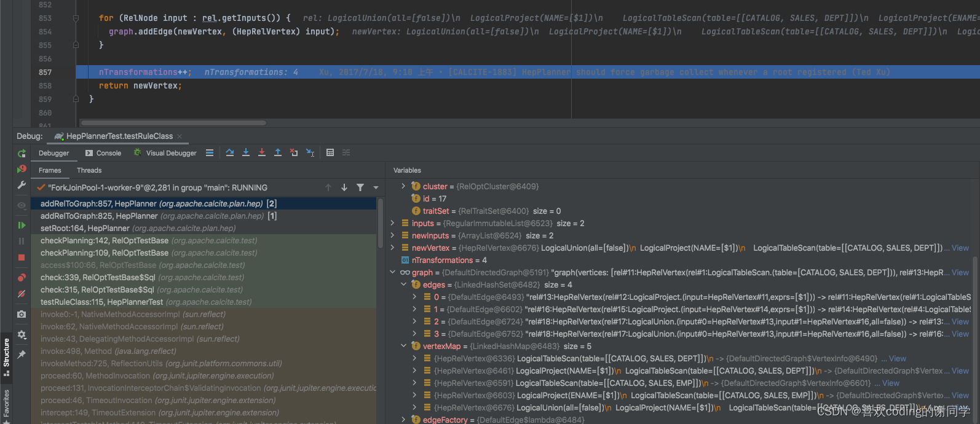Switch to the Threads tab
Image resolution: width=980 pixels, height=424 pixels.
(x=89, y=170)
